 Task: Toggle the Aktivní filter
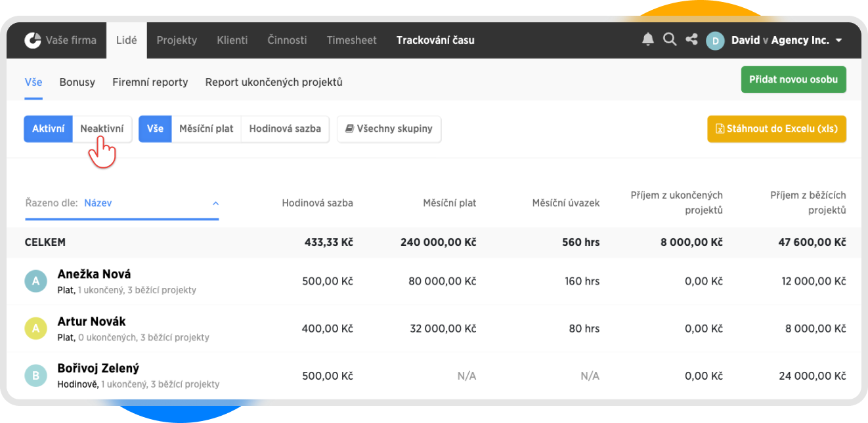click(48, 129)
